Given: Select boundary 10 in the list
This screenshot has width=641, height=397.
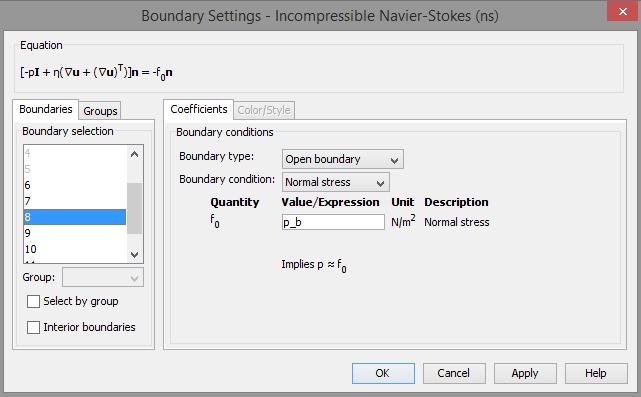Looking at the screenshot, I should (75, 249).
